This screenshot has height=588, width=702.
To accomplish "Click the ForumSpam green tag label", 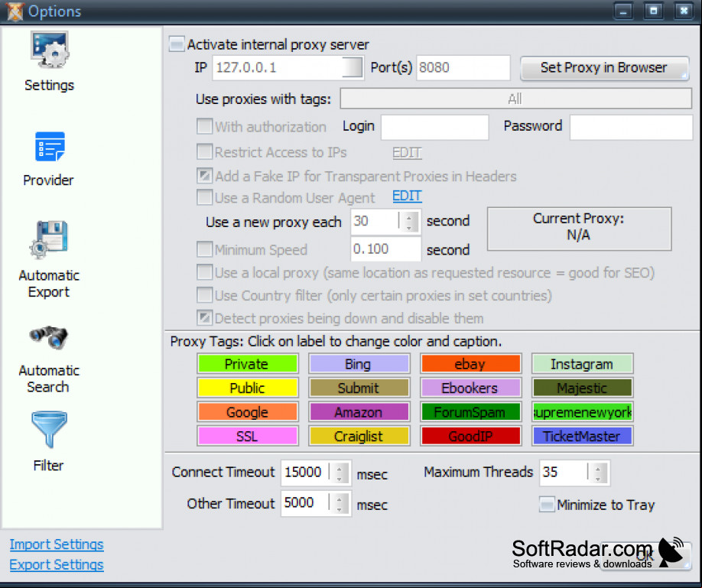I will 470,412.
